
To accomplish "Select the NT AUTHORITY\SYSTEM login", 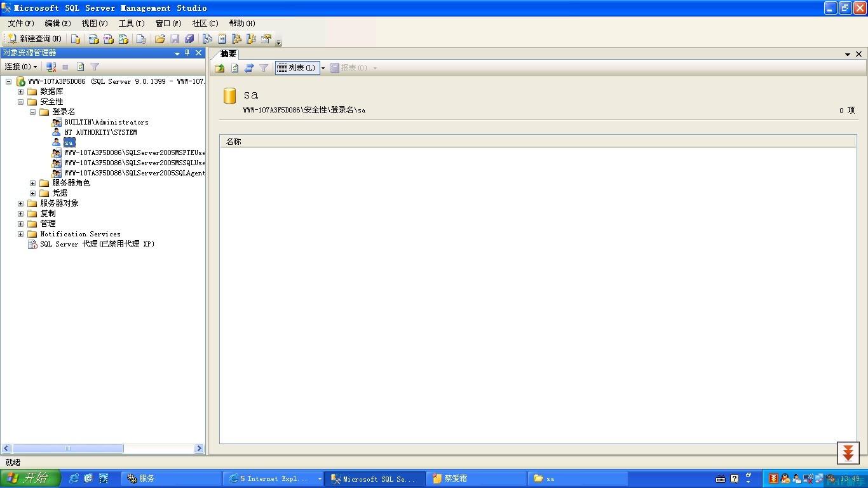I will (100, 132).
